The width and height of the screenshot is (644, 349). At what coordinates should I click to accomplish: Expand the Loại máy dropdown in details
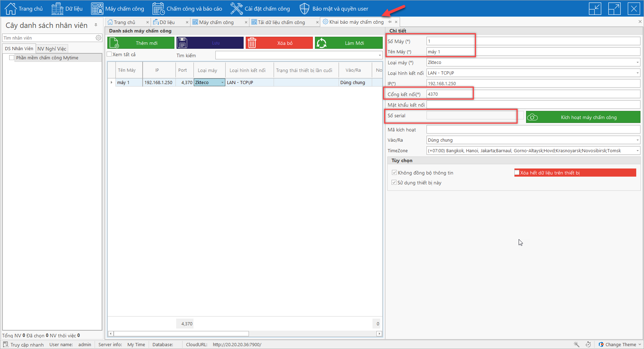637,63
